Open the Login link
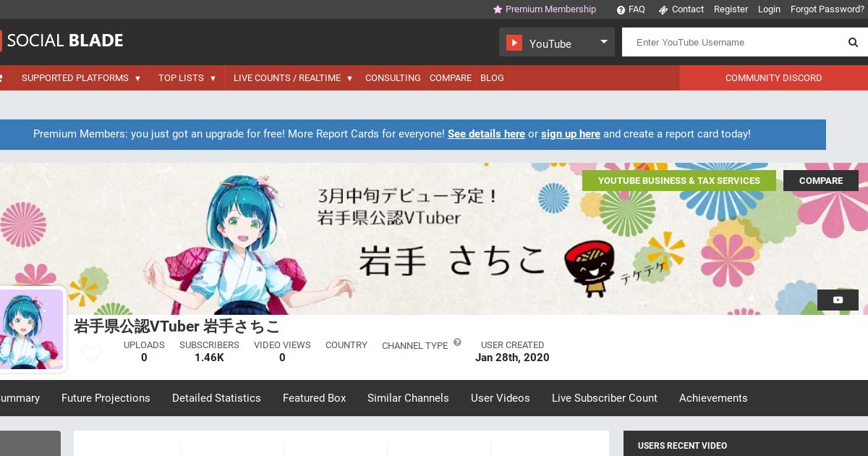The height and width of the screenshot is (456, 868). [769, 9]
